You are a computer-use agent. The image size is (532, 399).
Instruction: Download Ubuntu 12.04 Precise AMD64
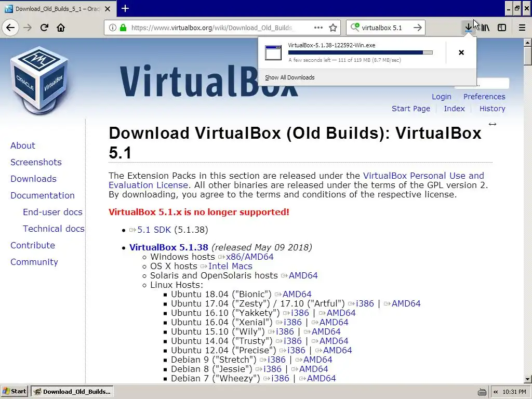(338, 350)
